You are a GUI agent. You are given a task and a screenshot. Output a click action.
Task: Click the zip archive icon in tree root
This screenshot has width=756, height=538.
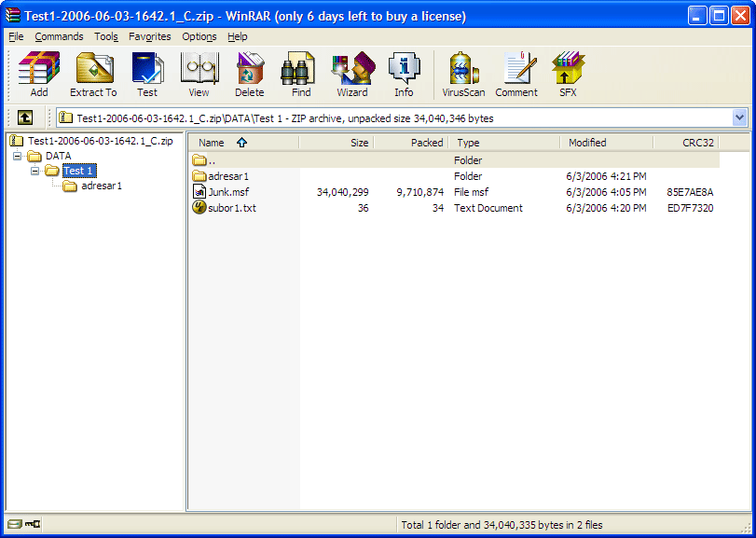[17, 141]
